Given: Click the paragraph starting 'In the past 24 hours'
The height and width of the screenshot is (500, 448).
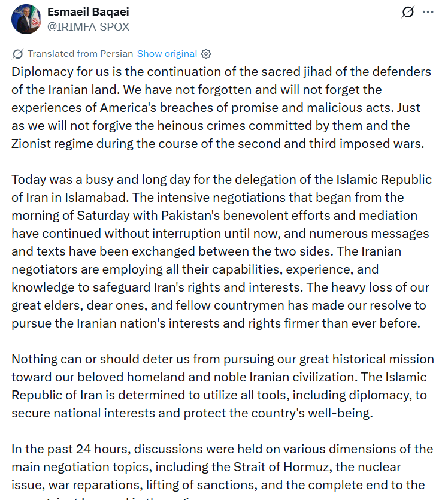Looking at the screenshot, I should pyautogui.click(x=222, y=467).
